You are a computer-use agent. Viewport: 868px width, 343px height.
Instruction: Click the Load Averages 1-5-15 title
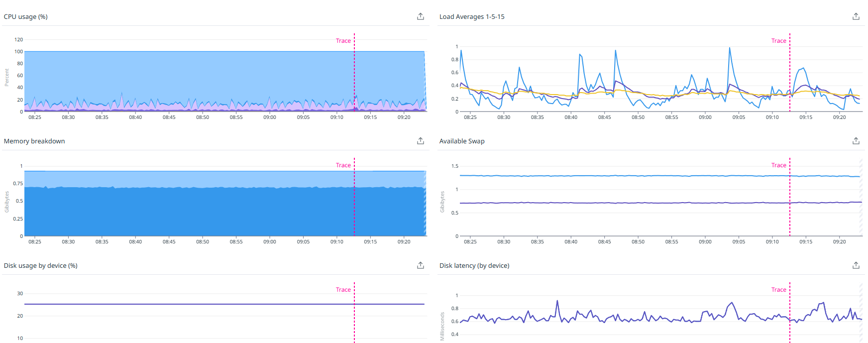[472, 16]
